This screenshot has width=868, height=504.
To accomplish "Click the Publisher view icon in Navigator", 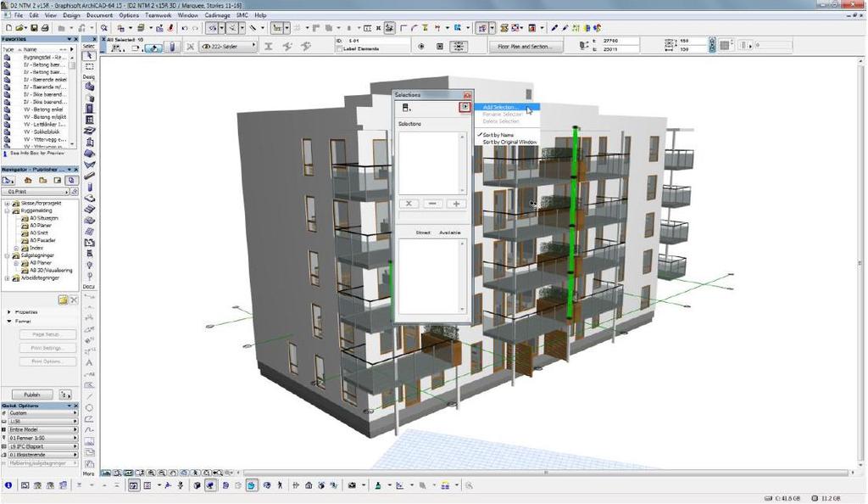I will 71,181.
